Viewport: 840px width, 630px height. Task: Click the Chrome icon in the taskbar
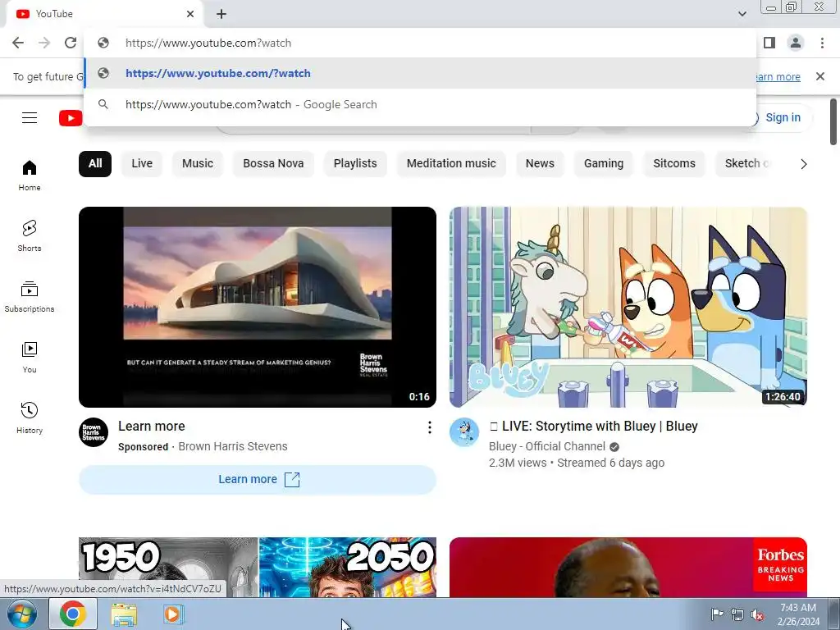click(73, 614)
